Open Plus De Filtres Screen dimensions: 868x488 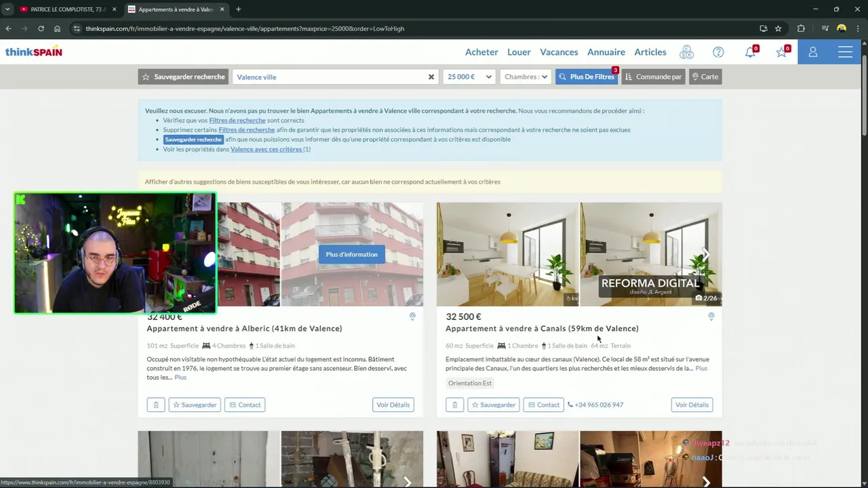(586, 77)
